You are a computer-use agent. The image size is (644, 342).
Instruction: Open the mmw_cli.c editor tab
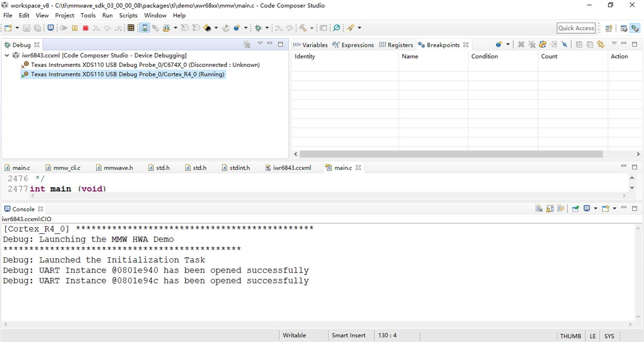63,168
